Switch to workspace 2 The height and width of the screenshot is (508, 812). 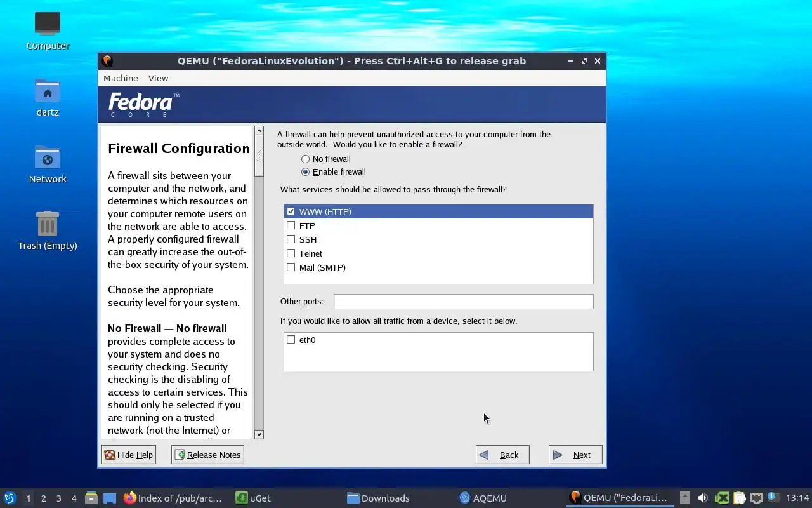[x=43, y=498]
